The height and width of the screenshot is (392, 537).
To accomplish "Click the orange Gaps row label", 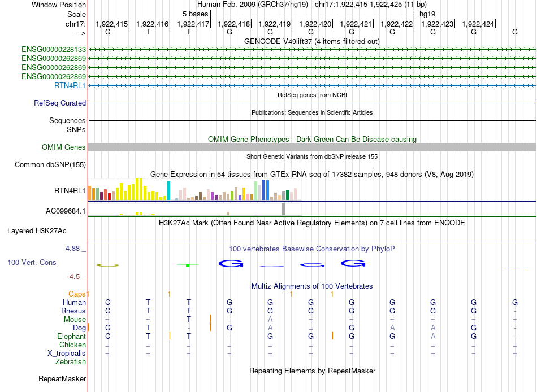I will click(x=77, y=294).
